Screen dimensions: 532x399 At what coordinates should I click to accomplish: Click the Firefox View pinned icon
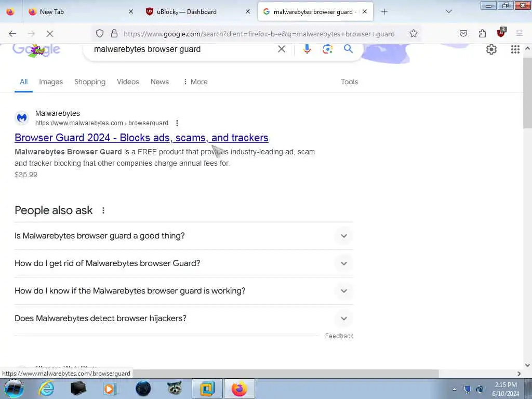tap(10, 12)
